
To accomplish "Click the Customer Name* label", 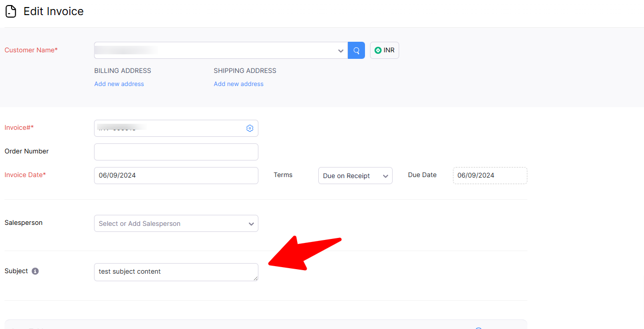I will click(31, 50).
